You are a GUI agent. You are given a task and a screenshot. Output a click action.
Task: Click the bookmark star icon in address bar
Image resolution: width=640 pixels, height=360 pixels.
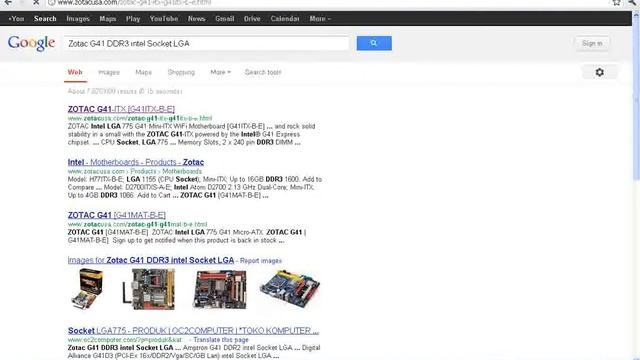[616, 2]
